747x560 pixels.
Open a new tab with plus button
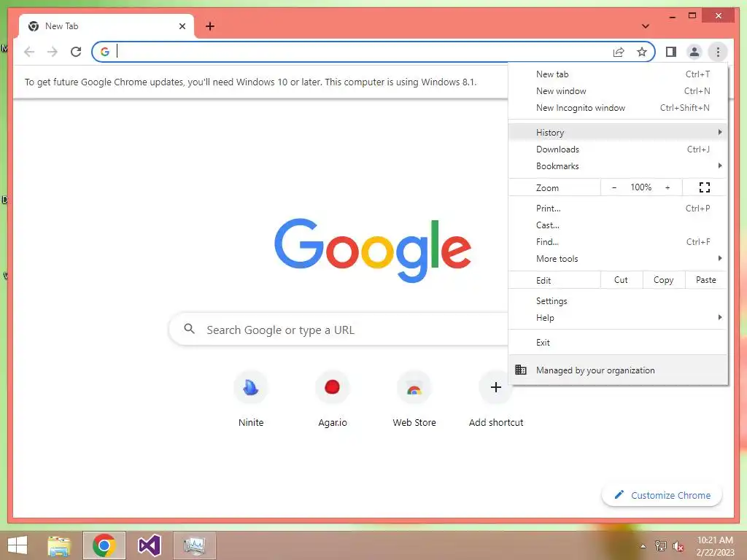pos(209,26)
